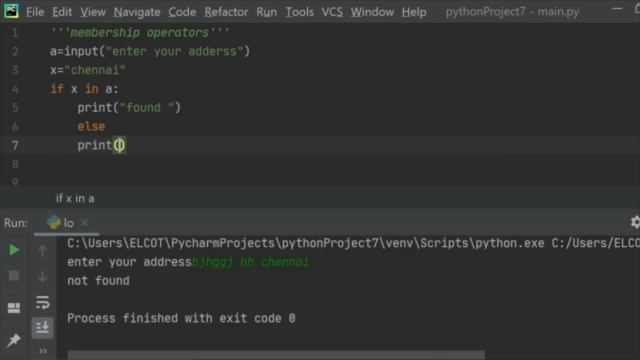The image size is (640, 360).
Task: Open Run panel settings gear
Action: pyautogui.click(x=635, y=222)
